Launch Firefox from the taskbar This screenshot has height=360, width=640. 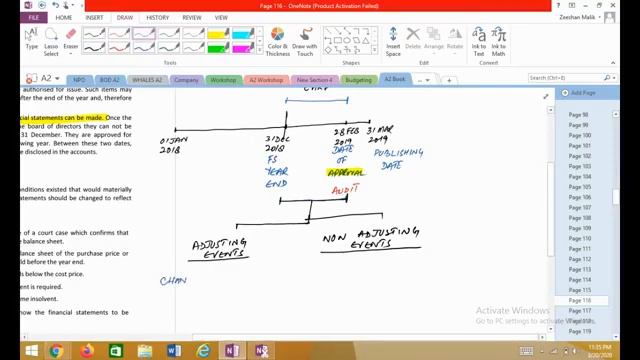click(87, 351)
